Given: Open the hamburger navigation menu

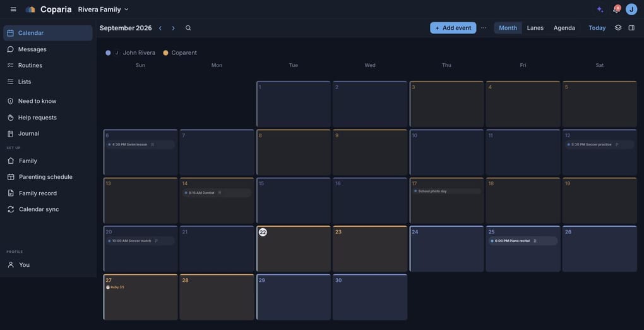Looking at the screenshot, I should click(13, 9).
